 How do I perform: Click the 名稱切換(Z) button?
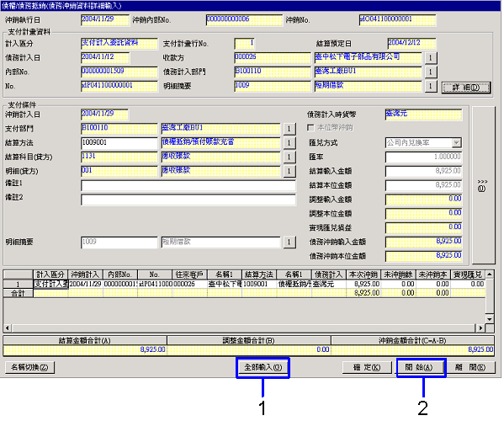click(30, 367)
